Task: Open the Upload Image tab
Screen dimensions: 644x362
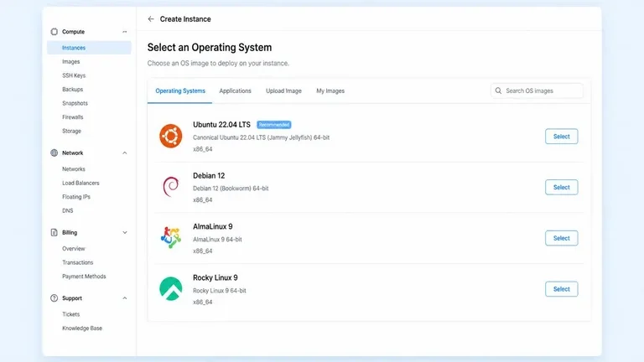Action: 283,90
